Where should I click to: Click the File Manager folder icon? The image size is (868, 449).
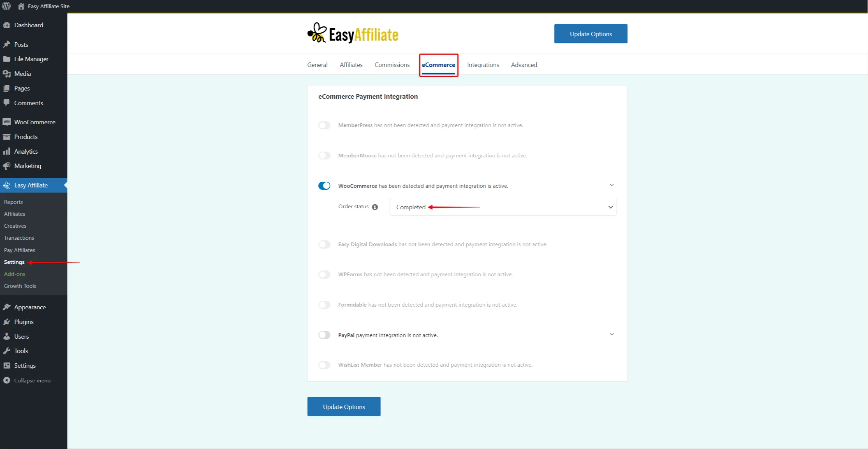click(x=6, y=59)
